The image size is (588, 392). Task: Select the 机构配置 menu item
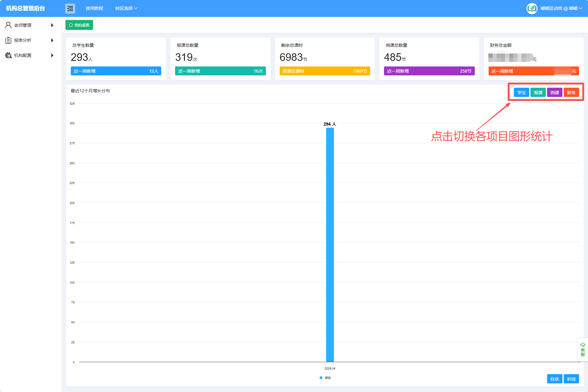tap(31, 55)
